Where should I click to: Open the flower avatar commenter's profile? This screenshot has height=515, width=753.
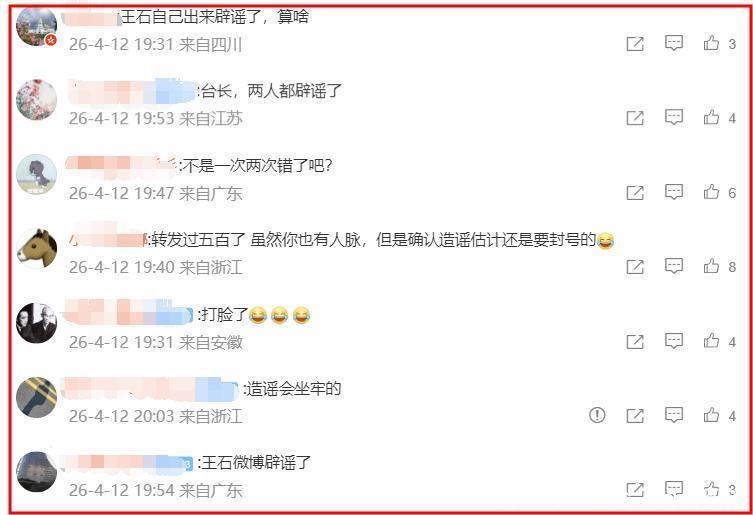36,99
